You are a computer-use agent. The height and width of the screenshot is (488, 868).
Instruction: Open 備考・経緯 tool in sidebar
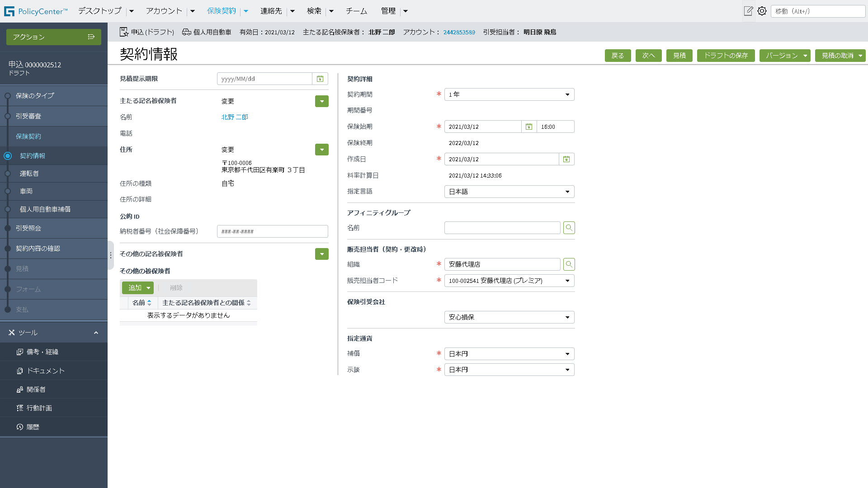pos(42,352)
